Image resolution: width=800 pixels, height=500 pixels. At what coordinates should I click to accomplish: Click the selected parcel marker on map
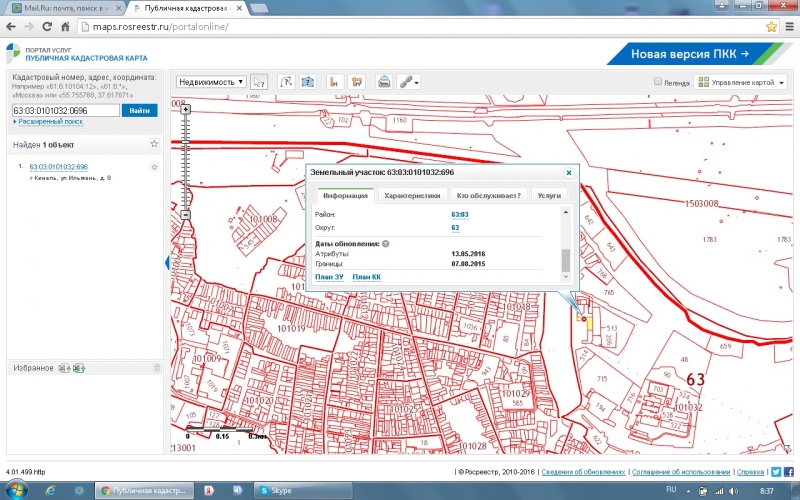(x=584, y=319)
